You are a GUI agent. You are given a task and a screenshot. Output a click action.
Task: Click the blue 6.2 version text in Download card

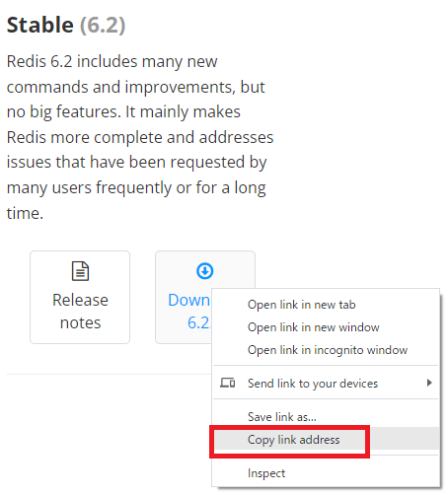(198, 322)
